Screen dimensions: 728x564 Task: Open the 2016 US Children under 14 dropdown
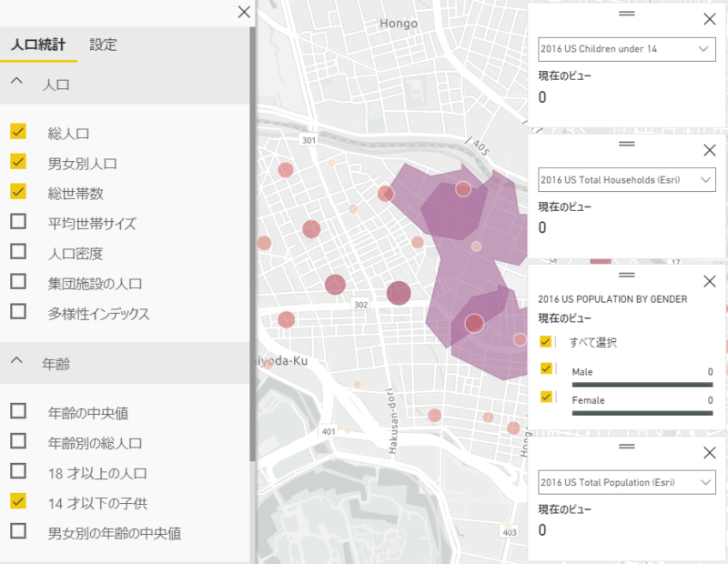pyautogui.click(x=627, y=49)
